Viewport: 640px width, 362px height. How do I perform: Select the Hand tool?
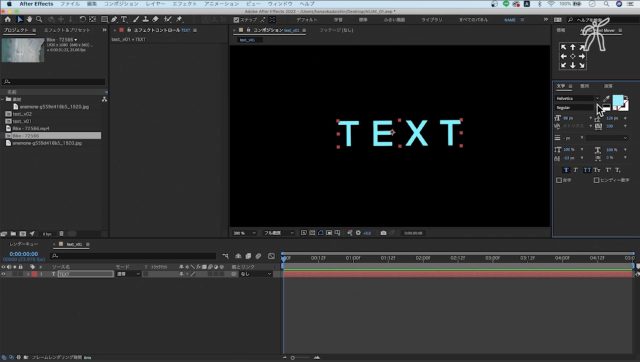pos(29,19)
